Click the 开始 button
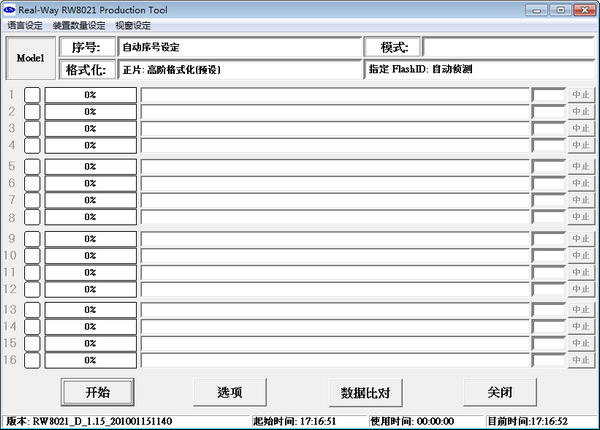This screenshot has width=600, height=430. pyautogui.click(x=98, y=392)
